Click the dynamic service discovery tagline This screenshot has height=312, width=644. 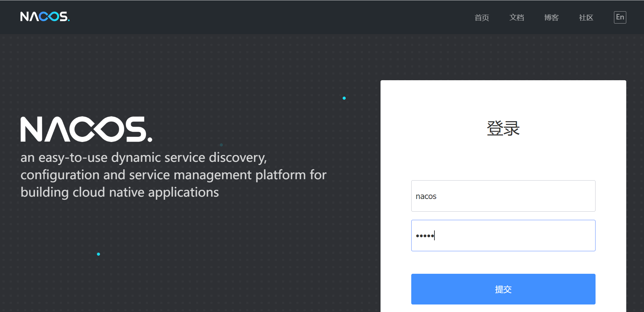(x=173, y=175)
